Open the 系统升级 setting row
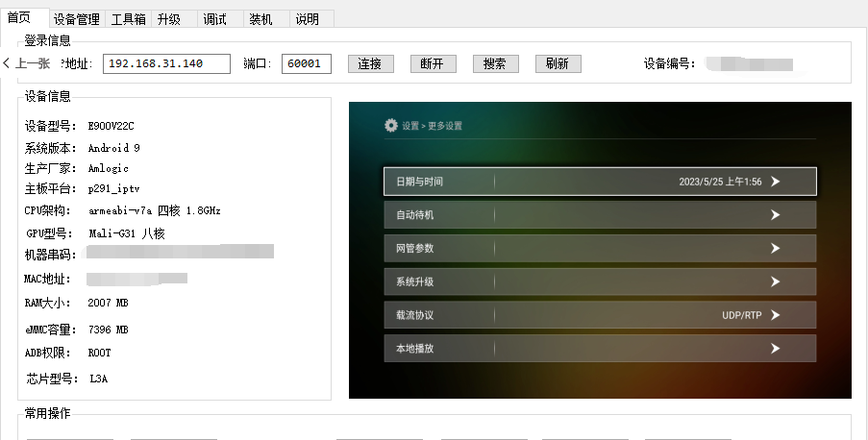This screenshot has width=868, height=440. point(600,281)
